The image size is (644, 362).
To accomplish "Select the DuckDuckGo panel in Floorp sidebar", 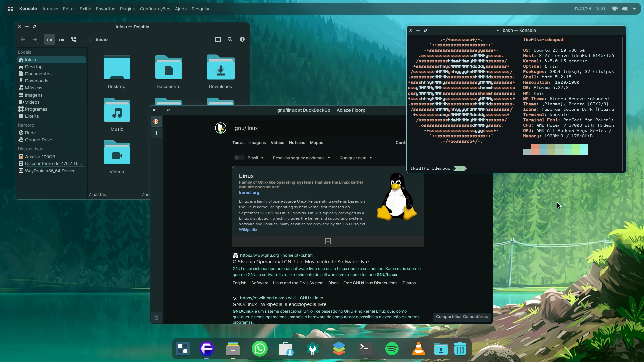I will pos(156,121).
